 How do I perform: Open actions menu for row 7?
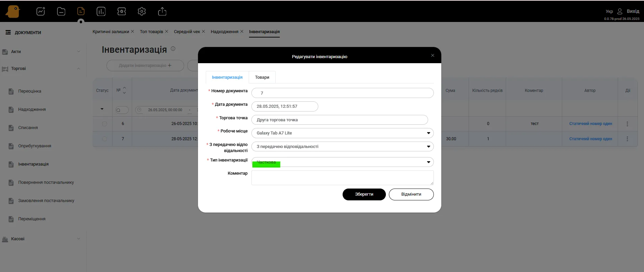[627, 139]
